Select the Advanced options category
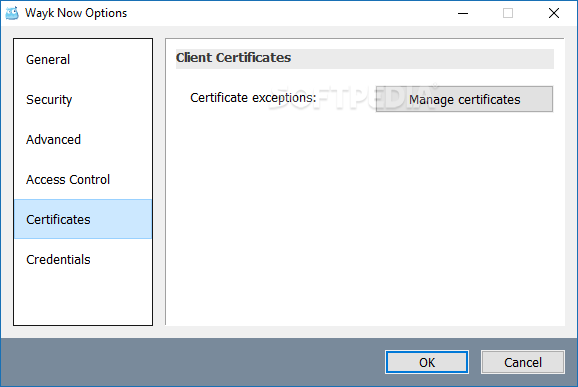The image size is (578, 387). (x=83, y=139)
